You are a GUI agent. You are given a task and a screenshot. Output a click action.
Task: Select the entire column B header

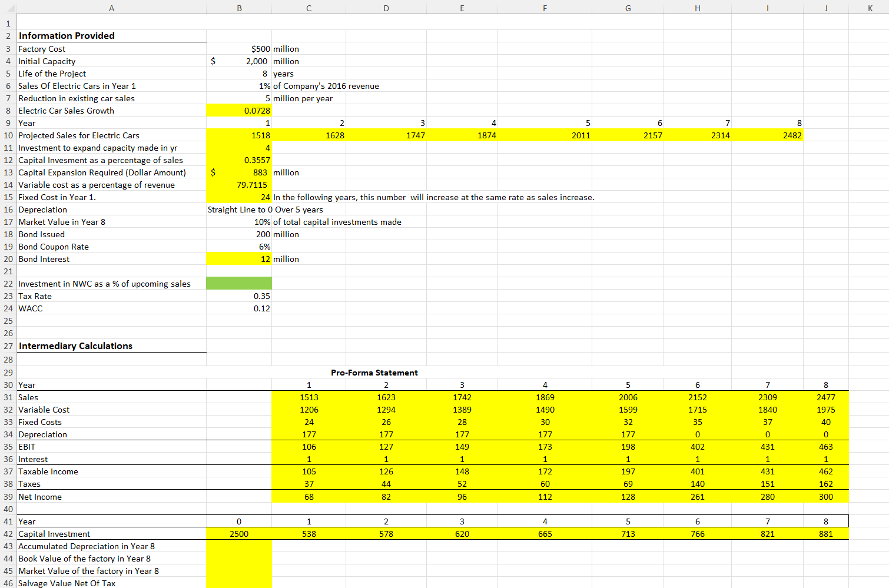tap(239, 8)
